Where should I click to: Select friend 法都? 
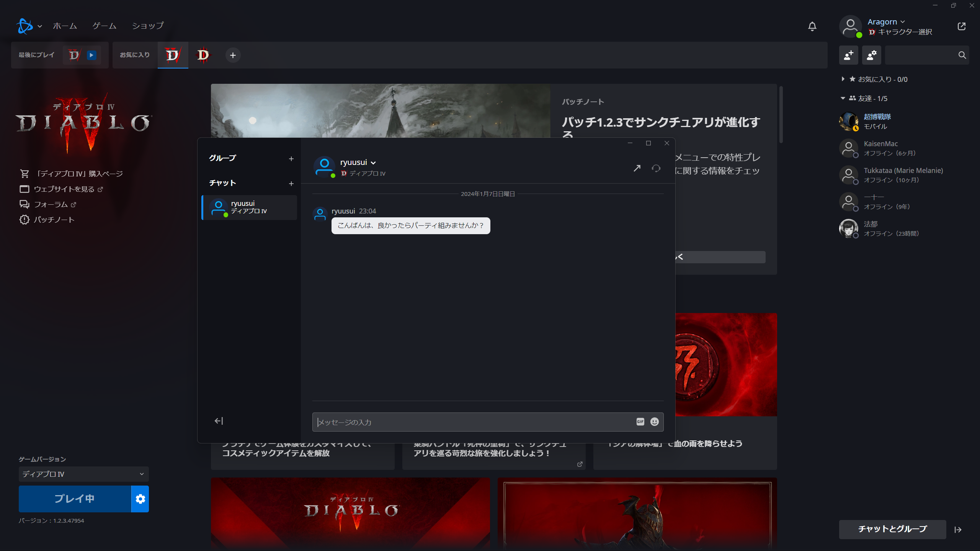[x=903, y=228]
